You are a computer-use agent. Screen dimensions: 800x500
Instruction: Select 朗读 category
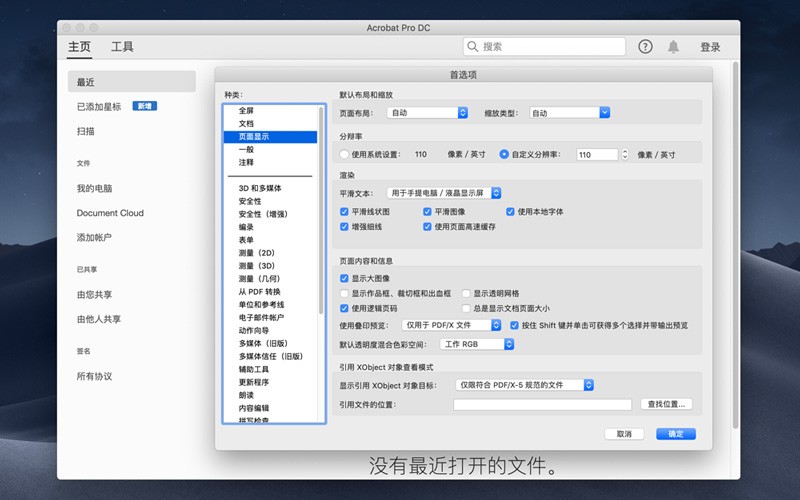point(246,395)
